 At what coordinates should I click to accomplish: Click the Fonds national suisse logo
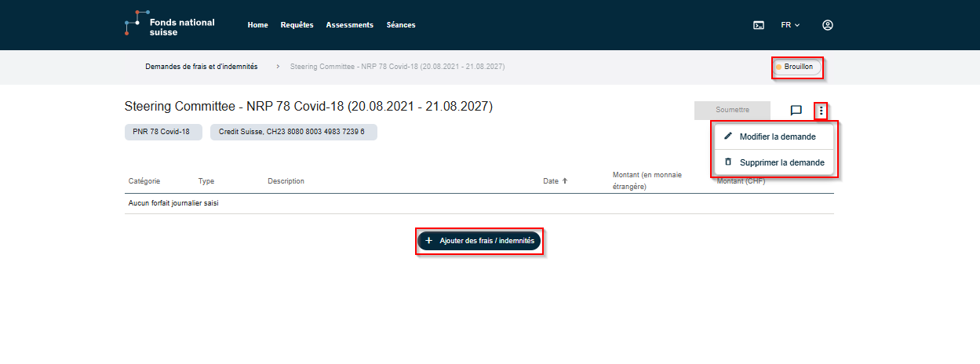coord(169,25)
